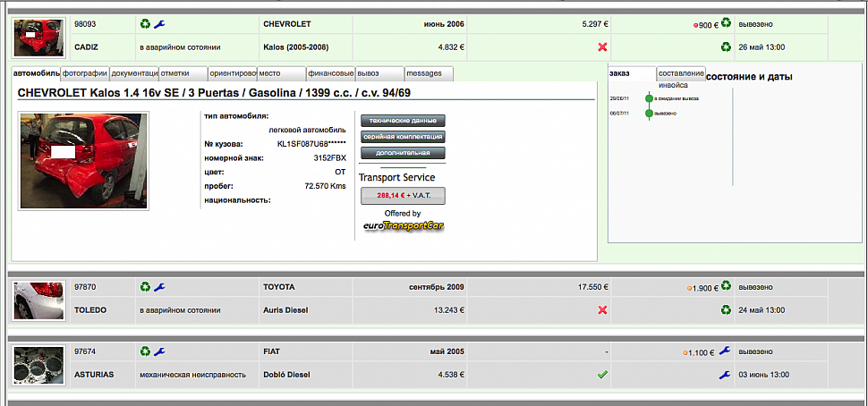Image resolution: width=868 pixels, height=406 pixels.
Task: Open the ориентировочно tab
Action: 233,73
